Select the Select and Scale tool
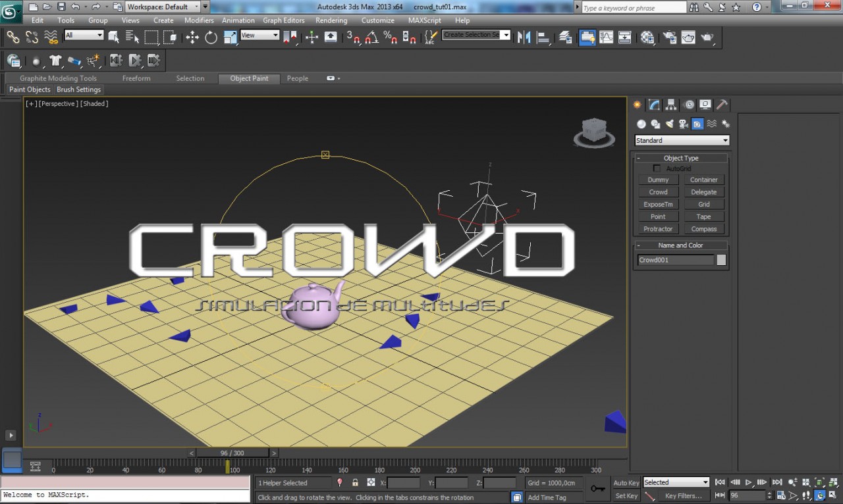This screenshot has width=843, height=504. (x=231, y=38)
